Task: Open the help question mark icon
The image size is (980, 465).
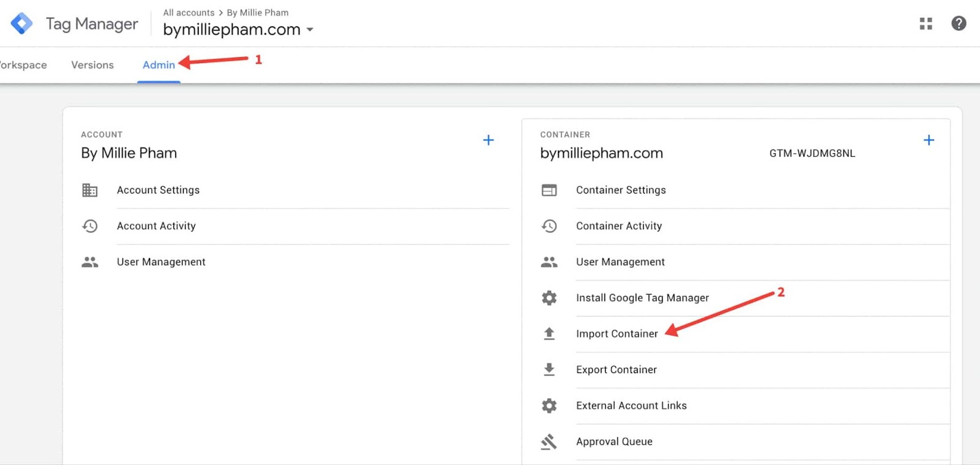Action: (959, 23)
